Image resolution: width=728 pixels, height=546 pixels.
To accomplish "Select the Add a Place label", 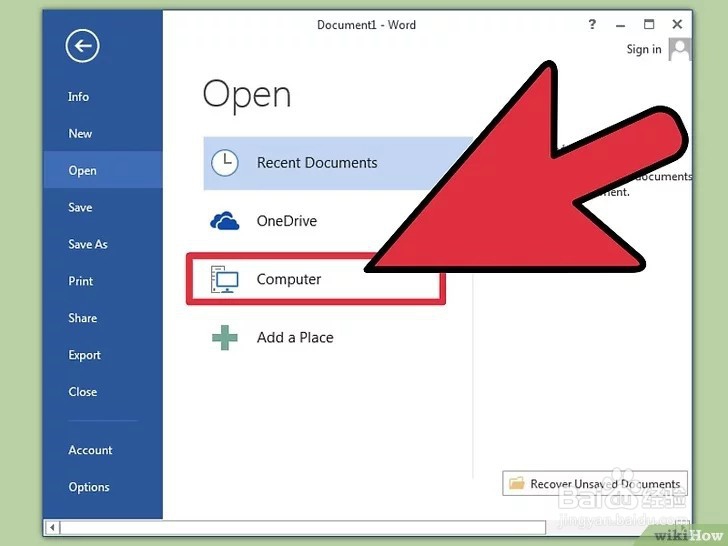I will pos(295,338).
